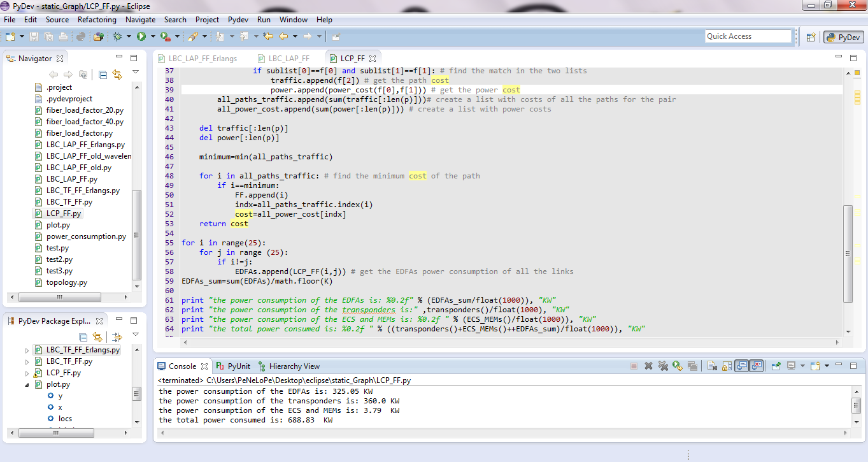This screenshot has height=462, width=868.
Task: Click the Save toolbar icon
Action: click(x=34, y=36)
